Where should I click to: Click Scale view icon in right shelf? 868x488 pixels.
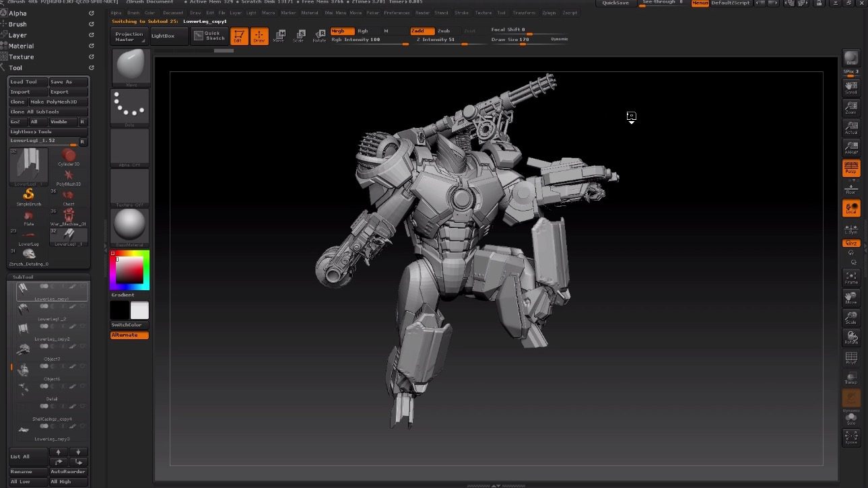(851, 318)
